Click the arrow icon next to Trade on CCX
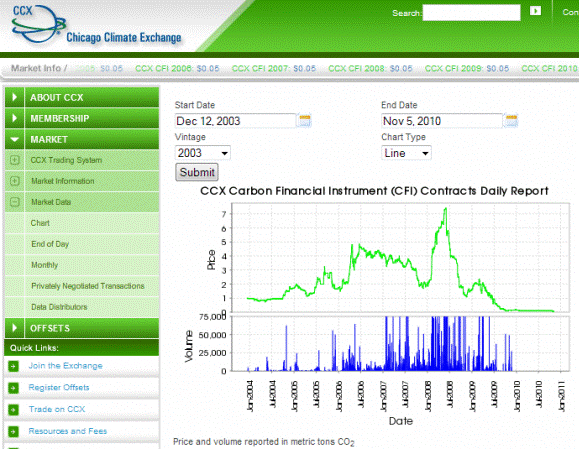579x449 pixels. click(14, 409)
